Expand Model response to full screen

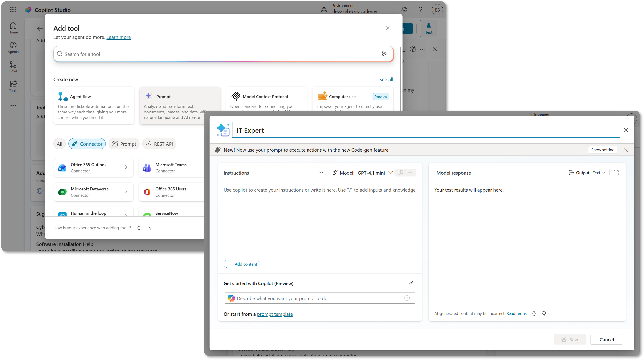click(616, 173)
